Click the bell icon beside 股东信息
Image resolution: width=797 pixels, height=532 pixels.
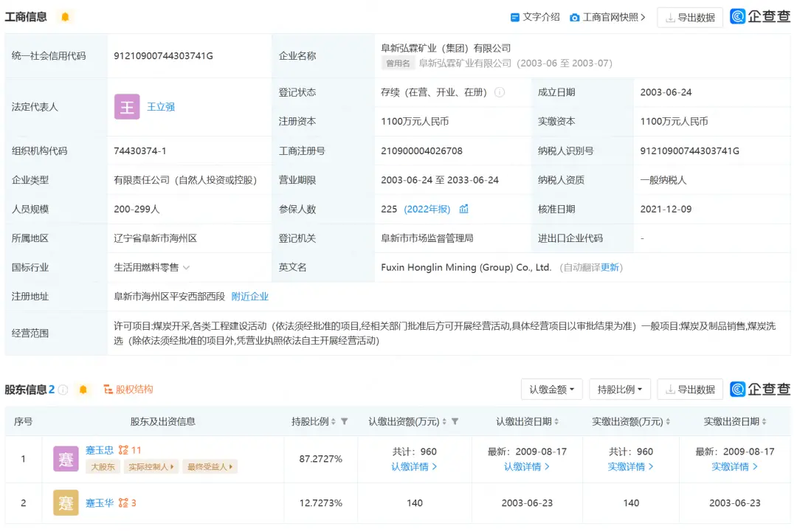pos(83,390)
